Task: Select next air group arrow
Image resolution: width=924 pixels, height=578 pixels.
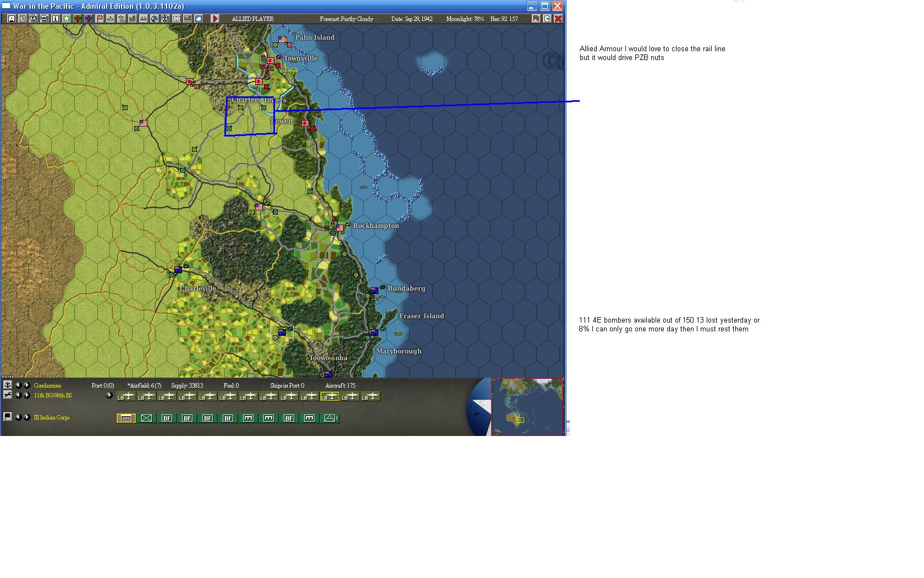Action: tap(27, 395)
